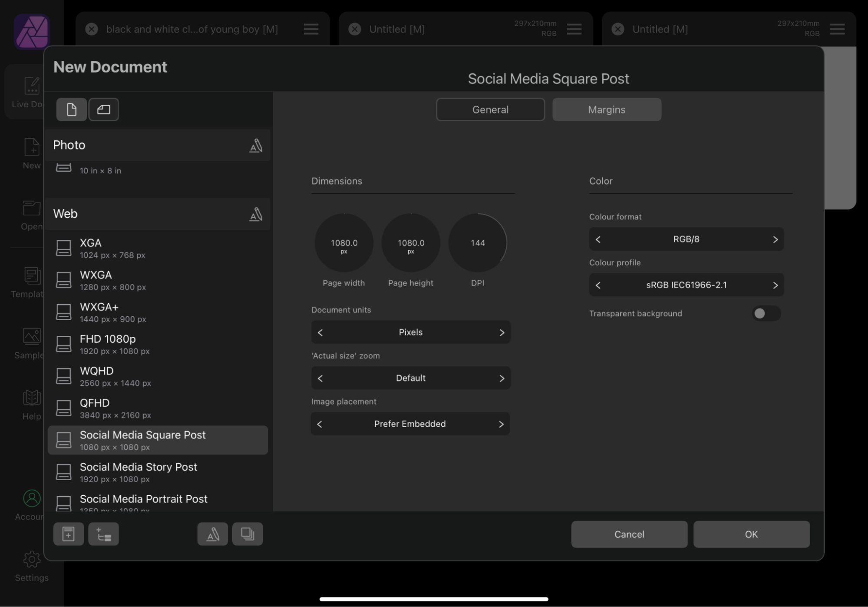This screenshot has width=868, height=607.
Task: Next Image placement option arrow
Action: click(501, 425)
